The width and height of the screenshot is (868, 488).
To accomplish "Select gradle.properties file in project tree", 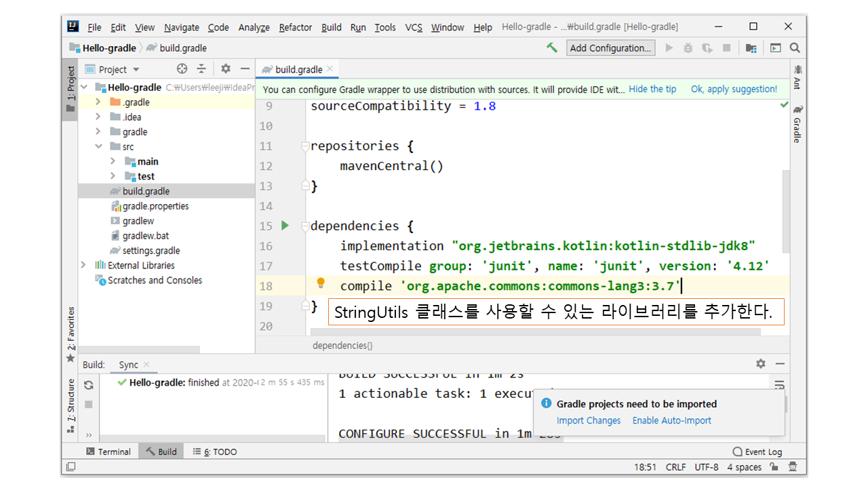I will pyautogui.click(x=155, y=206).
